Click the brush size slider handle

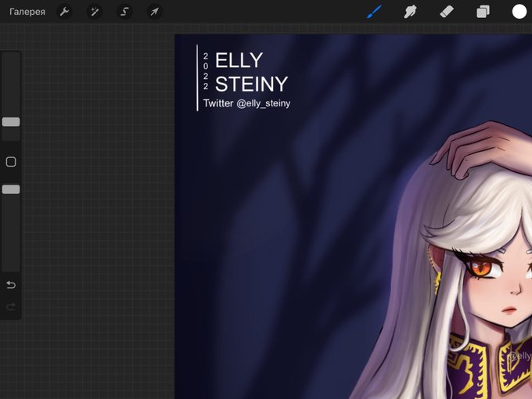[11, 122]
